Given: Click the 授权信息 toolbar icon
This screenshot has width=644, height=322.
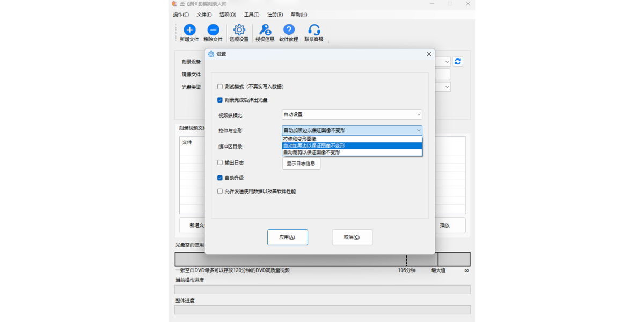Looking at the screenshot, I should [x=265, y=30].
